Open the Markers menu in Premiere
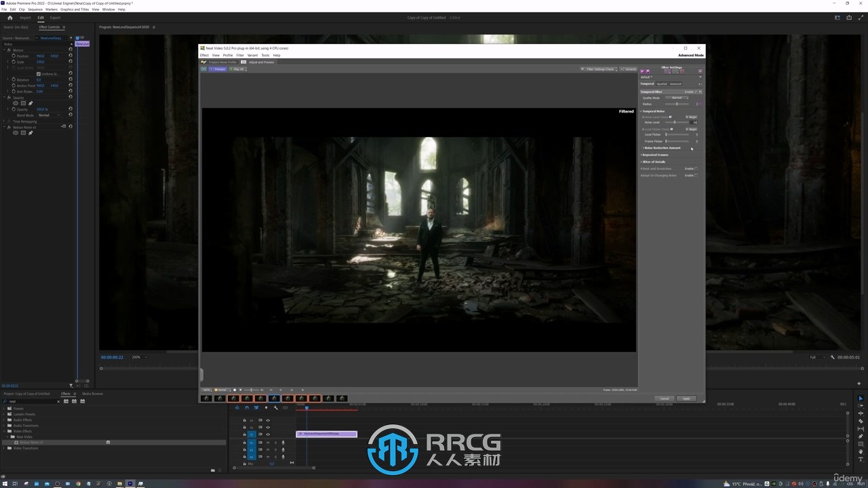The width and height of the screenshot is (868, 488). coord(52,9)
